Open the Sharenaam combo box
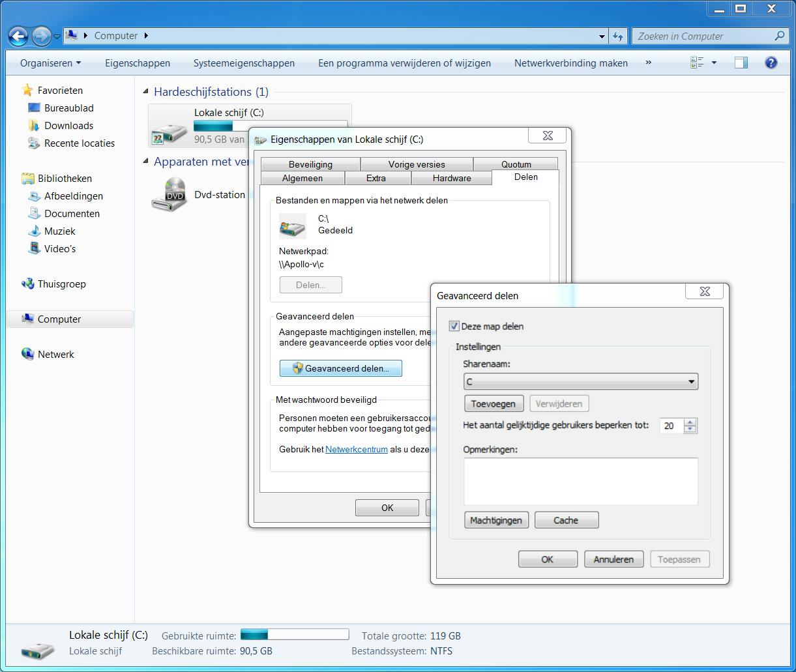The width and height of the screenshot is (796, 672). pyautogui.click(x=581, y=382)
